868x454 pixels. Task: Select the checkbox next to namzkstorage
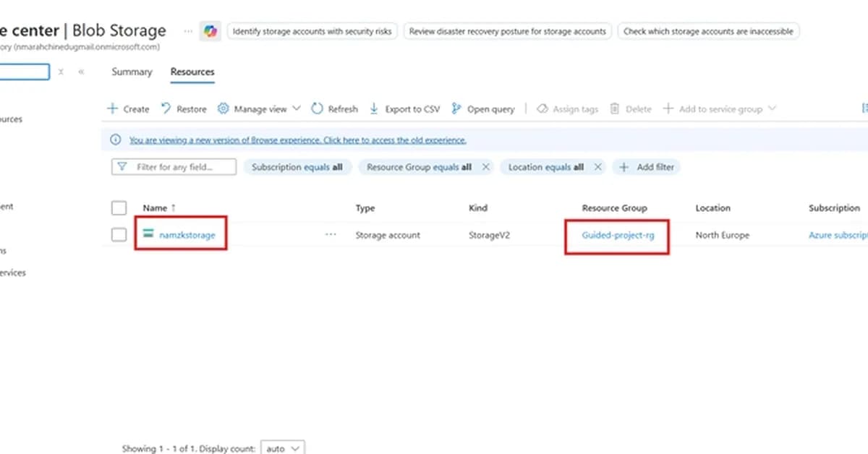coord(119,234)
